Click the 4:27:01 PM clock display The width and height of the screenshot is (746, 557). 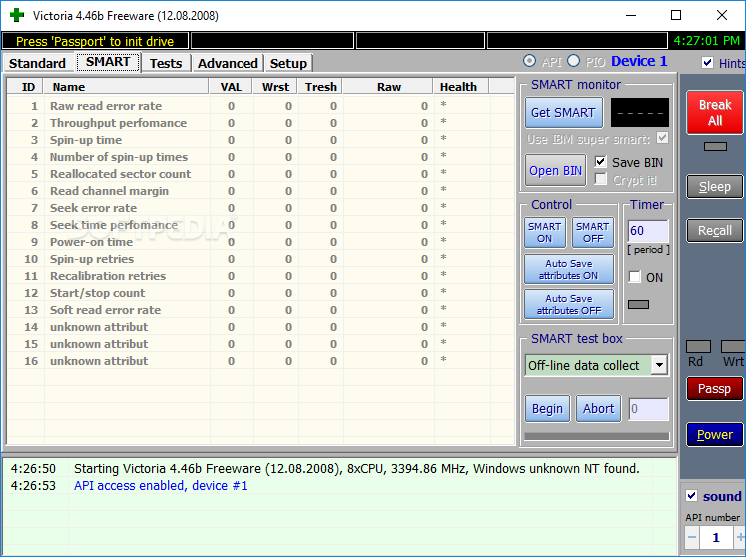[707, 41]
